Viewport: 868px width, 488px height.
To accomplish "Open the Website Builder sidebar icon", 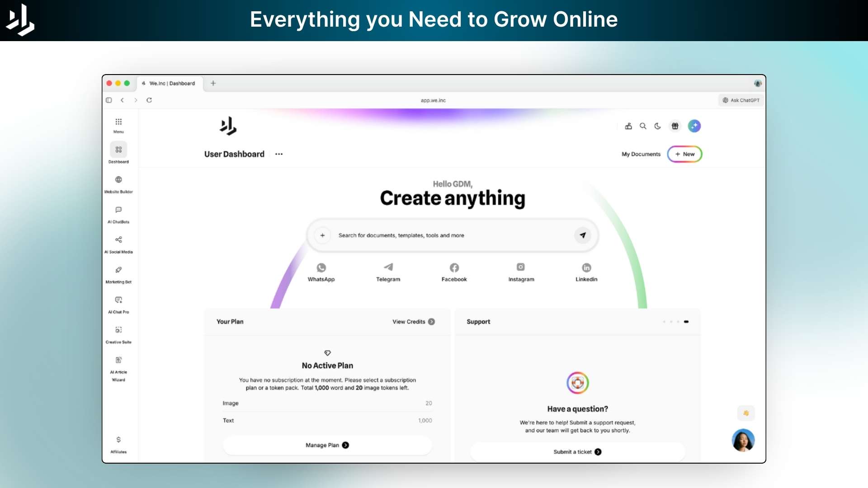I will (x=118, y=180).
